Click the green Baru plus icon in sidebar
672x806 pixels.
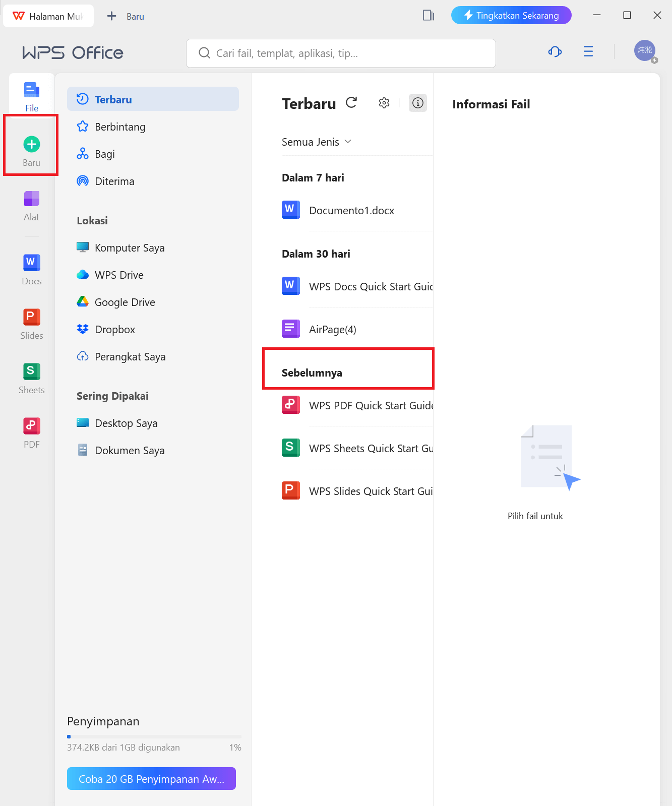[31, 145]
